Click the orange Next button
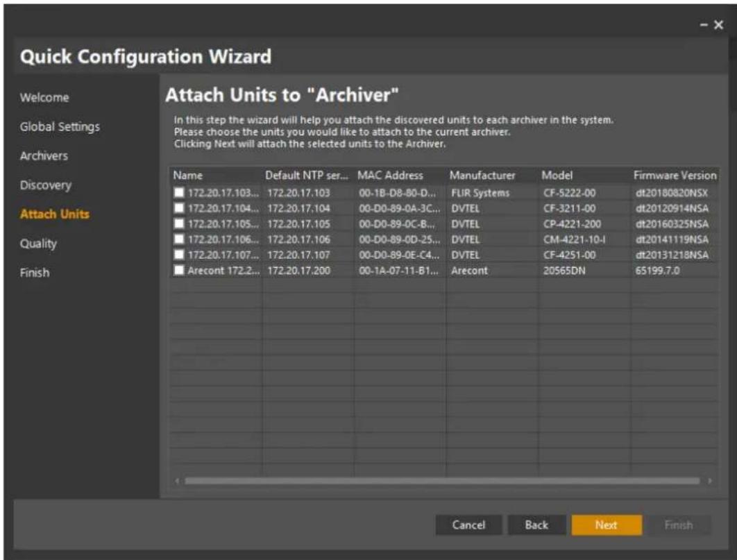737x560 pixels. pos(607,525)
